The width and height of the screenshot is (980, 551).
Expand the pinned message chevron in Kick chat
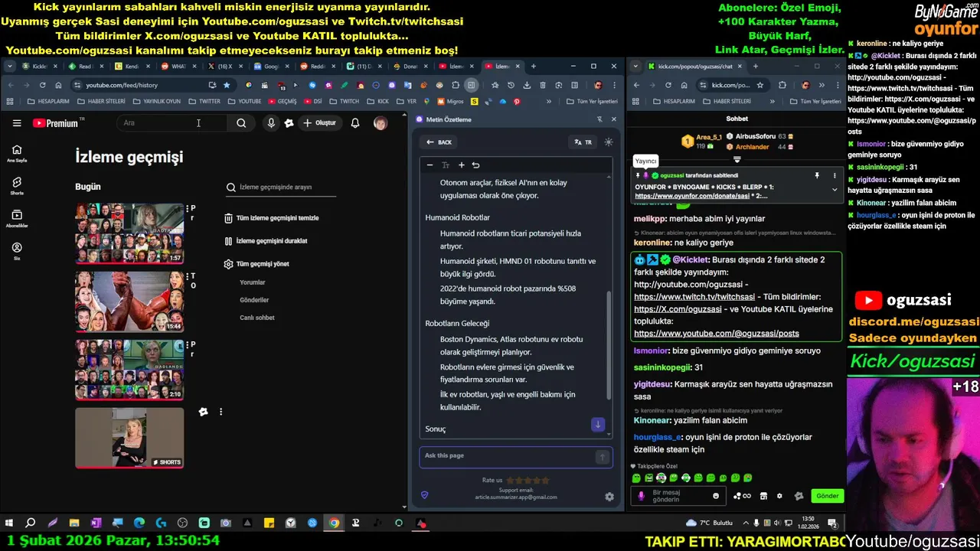tap(835, 189)
